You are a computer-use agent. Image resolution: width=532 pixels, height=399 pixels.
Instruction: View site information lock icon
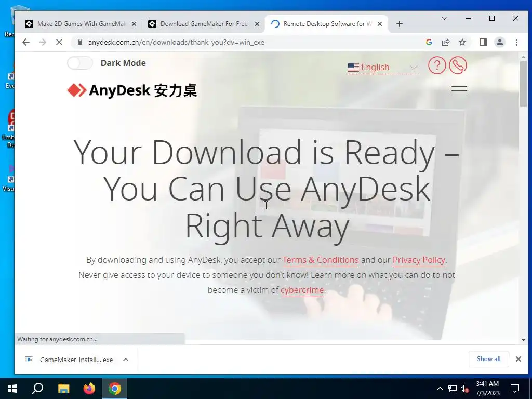click(x=79, y=42)
